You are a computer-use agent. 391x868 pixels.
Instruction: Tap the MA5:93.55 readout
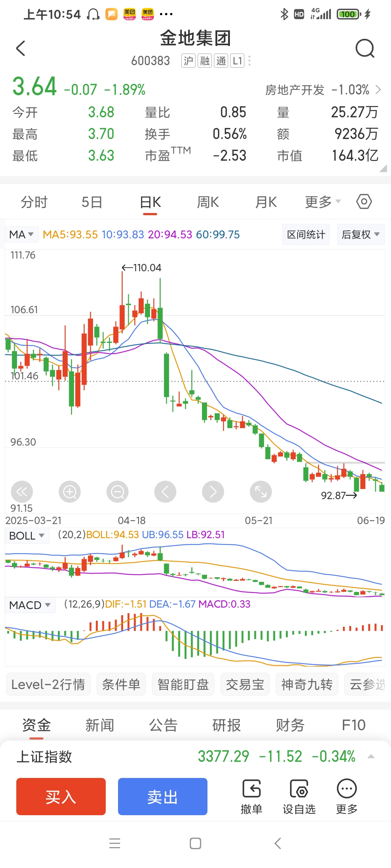70,234
